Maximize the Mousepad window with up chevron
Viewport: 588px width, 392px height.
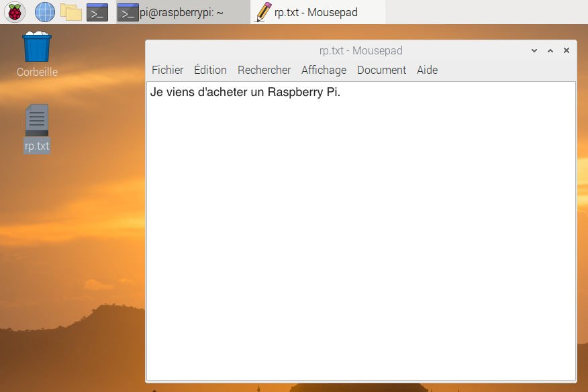tap(550, 51)
